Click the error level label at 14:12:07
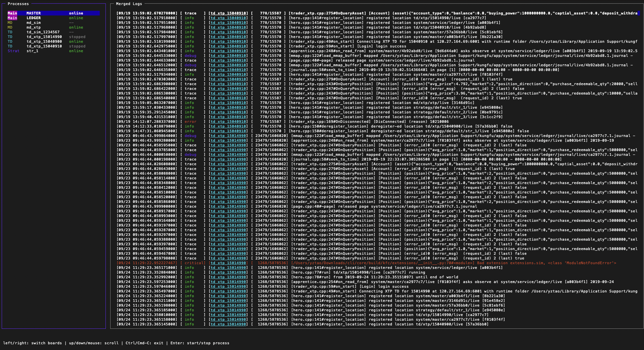 190,121
